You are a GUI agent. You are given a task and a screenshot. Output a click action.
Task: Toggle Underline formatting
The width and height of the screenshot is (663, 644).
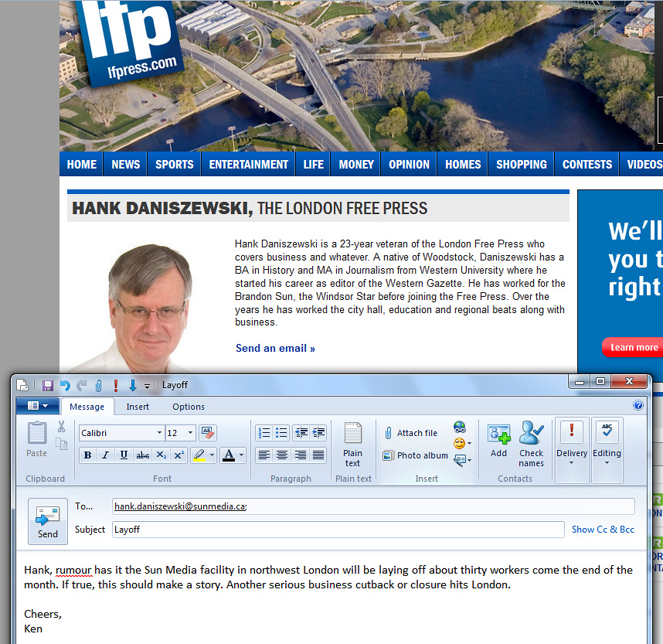(124, 455)
